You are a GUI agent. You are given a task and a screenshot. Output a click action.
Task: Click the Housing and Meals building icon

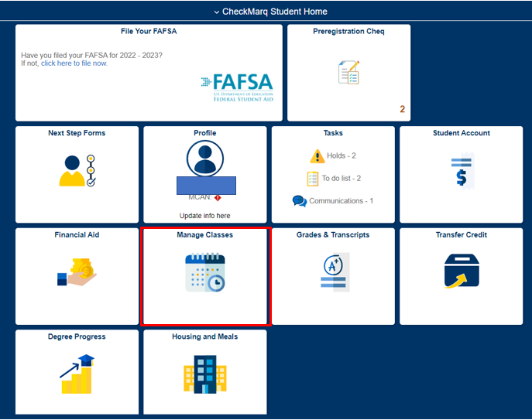click(x=204, y=374)
